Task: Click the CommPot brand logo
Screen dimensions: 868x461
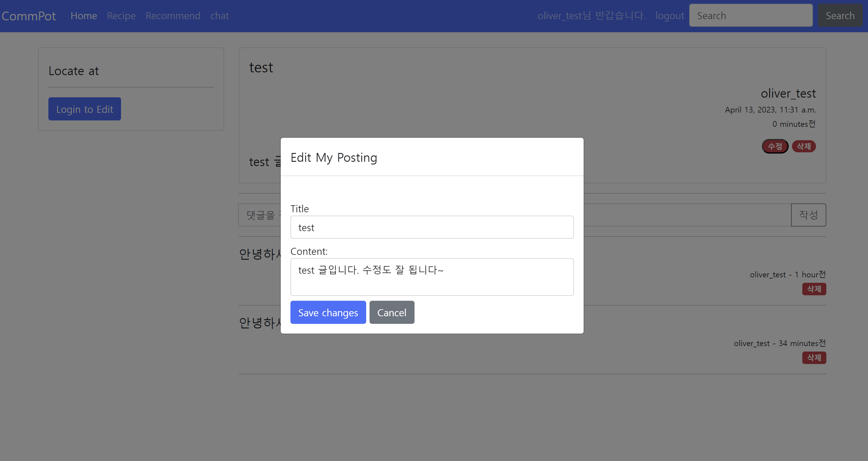Action: (x=29, y=16)
